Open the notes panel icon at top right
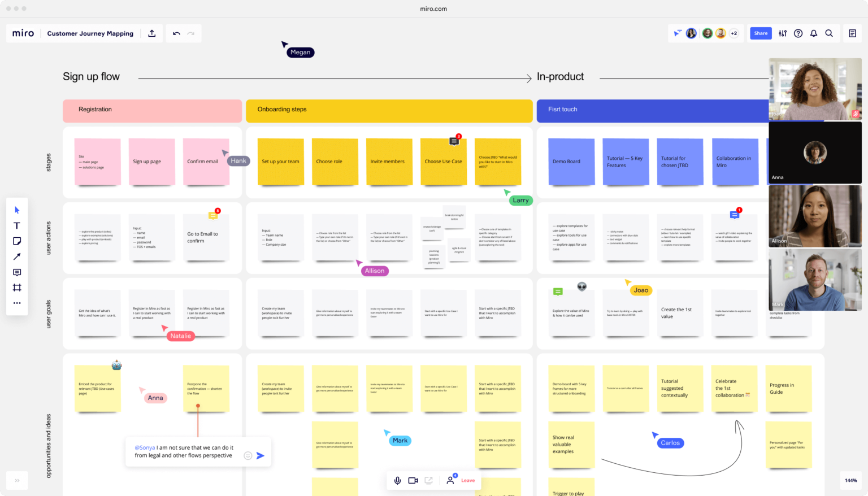The image size is (868, 496). click(852, 33)
